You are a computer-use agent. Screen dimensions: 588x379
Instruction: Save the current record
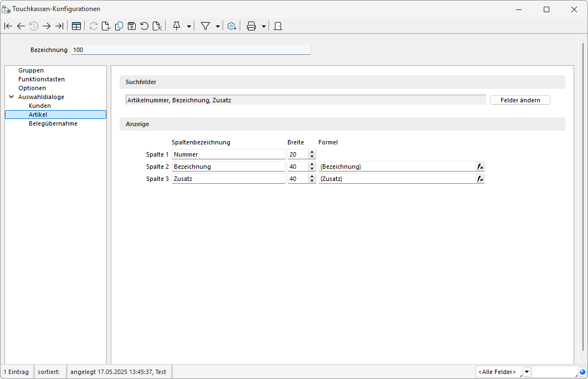[132, 26]
